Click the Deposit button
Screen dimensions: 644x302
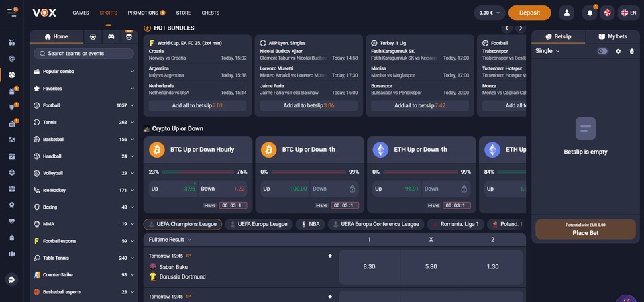point(529,13)
